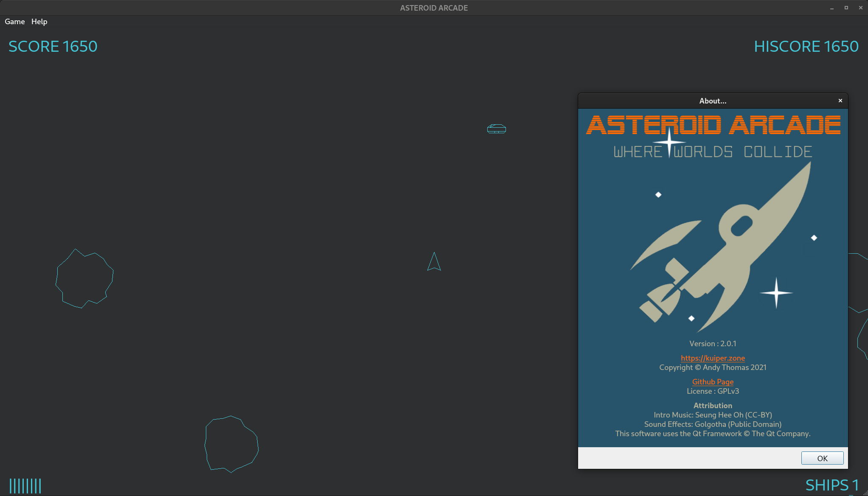This screenshot has height=496, width=868.
Task: Click the HISCORE 1650 display
Action: tap(806, 46)
